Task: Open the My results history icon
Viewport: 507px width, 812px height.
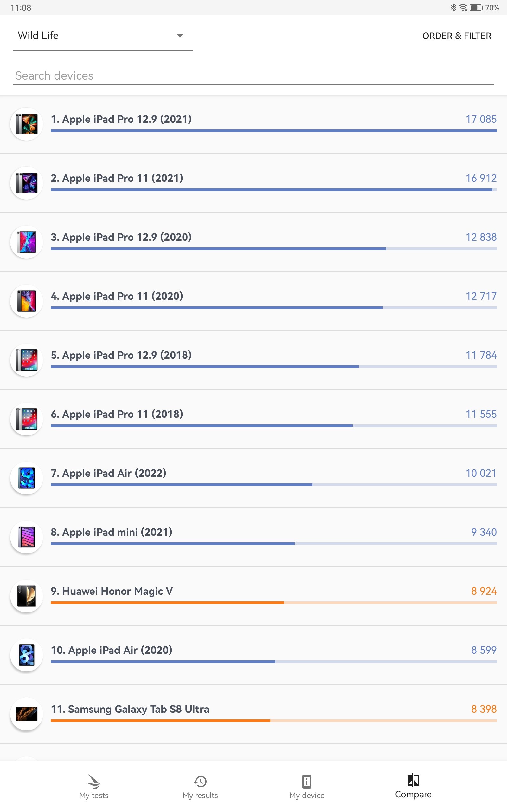Action: click(x=200, y=782)
